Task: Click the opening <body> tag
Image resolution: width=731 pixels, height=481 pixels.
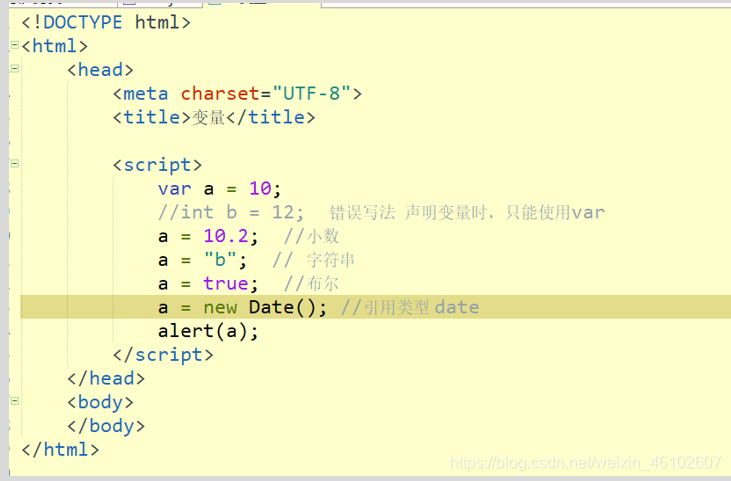Action: (100, 402)
